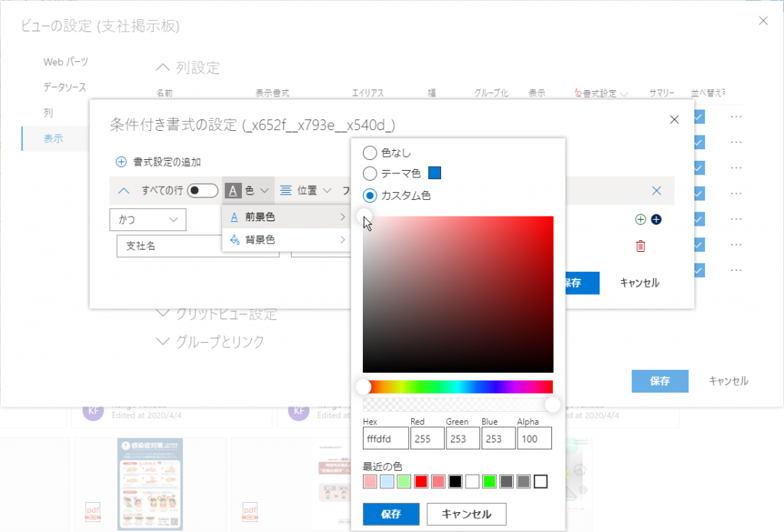The width and height of the screenshot is (784, 532).
Task: Click the plus icon beside 書式設定の追加
Action: (121, 162)
